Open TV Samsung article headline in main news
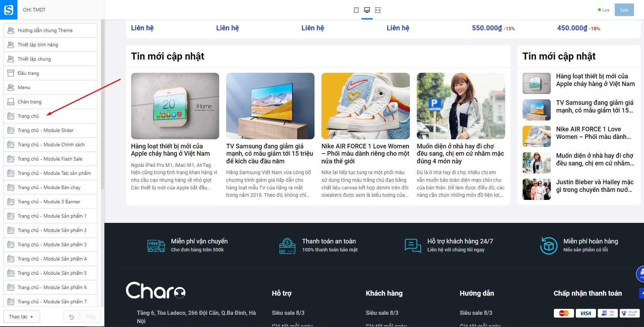The height and width of the screenshot is (327, 644). click(x=270, y=154)
